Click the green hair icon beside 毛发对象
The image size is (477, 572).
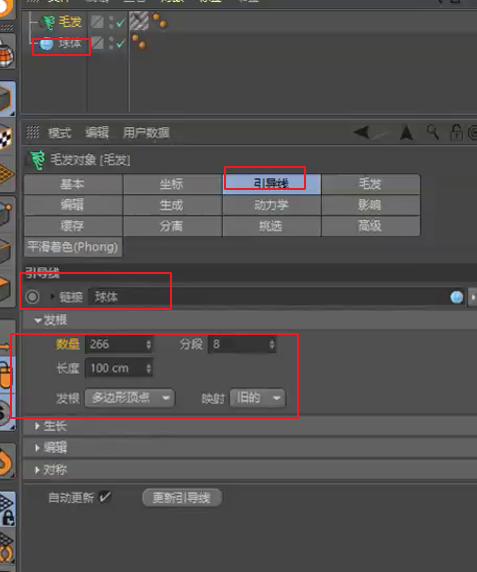point(38,160)
